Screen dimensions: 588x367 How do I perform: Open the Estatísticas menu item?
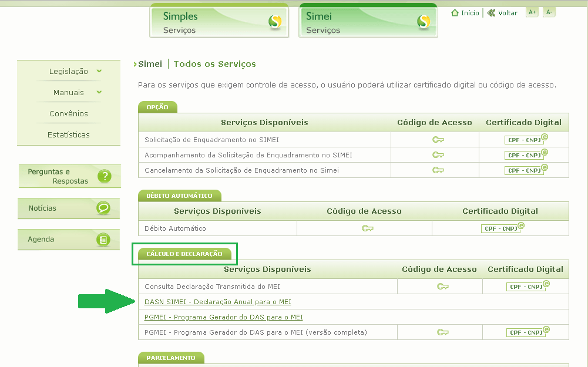click(69, 134)
